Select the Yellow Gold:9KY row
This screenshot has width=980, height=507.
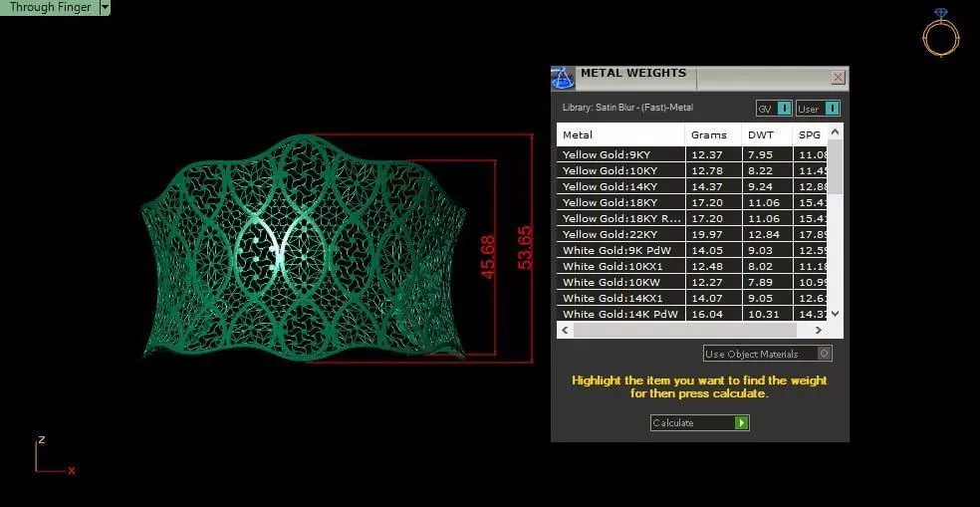point(692,154)
